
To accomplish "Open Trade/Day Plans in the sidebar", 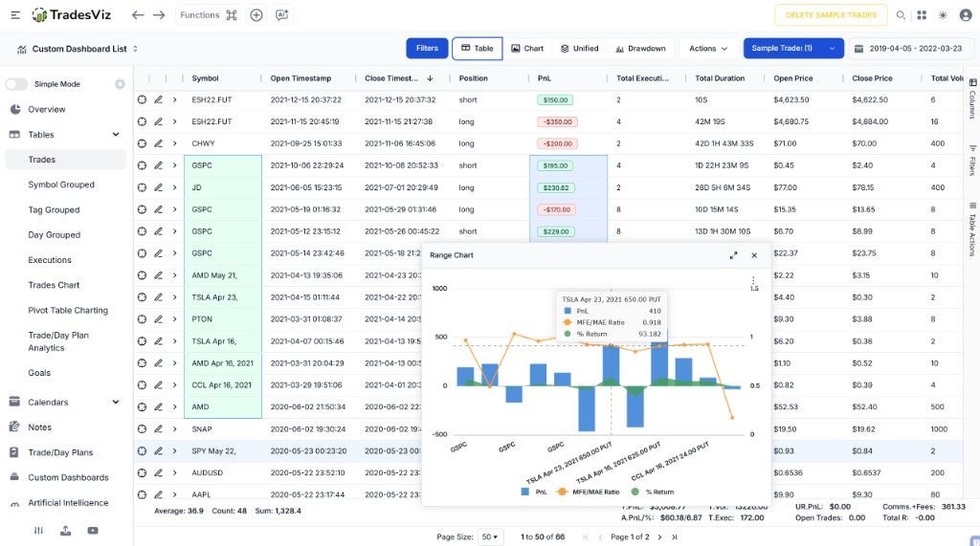I will coord(60,452).
